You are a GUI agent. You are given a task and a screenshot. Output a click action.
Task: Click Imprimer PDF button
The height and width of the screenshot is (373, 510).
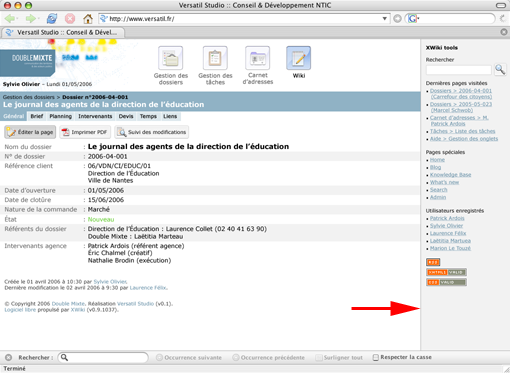point(85,132)
